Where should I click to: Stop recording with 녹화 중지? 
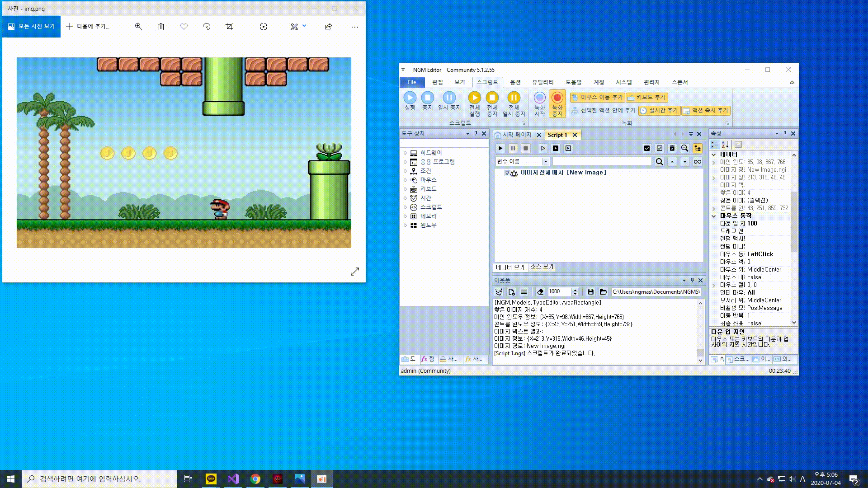coord(557,104)
